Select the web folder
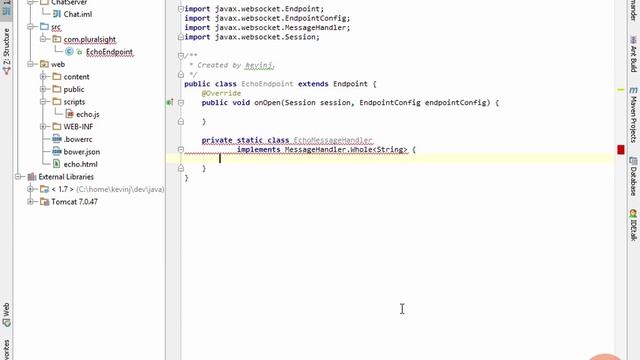 tap(58, 64)
